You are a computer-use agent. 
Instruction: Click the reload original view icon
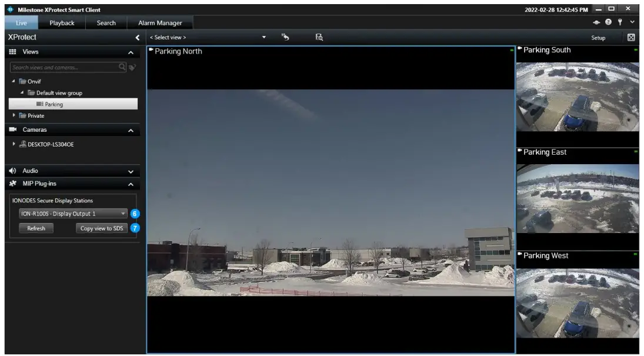(x=285, y=37)
